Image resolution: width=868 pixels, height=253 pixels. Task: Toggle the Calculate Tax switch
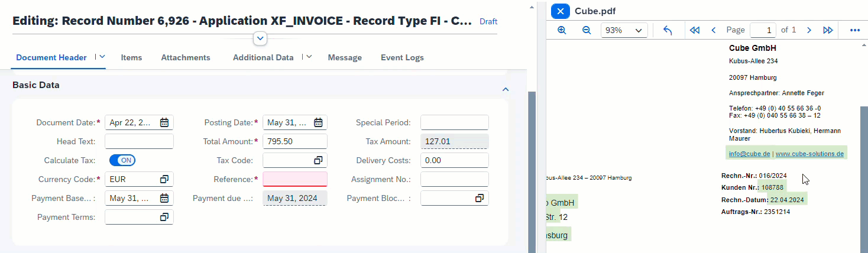(122, 160)
